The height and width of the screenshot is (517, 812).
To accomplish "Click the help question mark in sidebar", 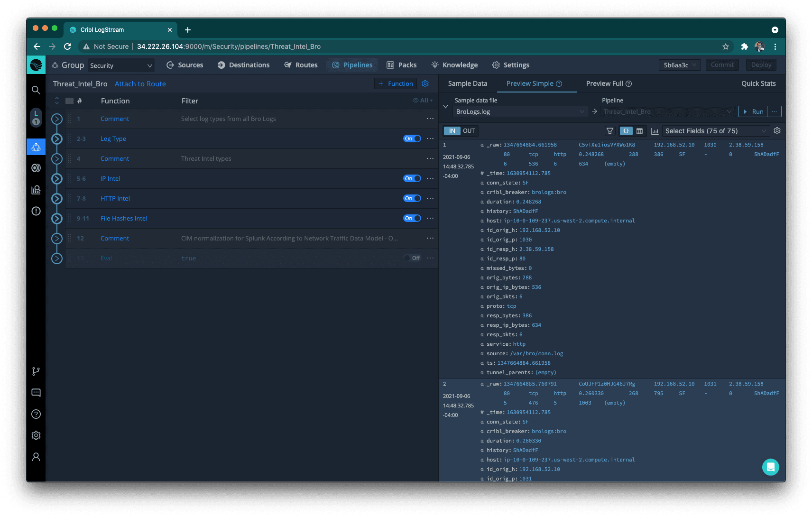I will tap(36, 414).
